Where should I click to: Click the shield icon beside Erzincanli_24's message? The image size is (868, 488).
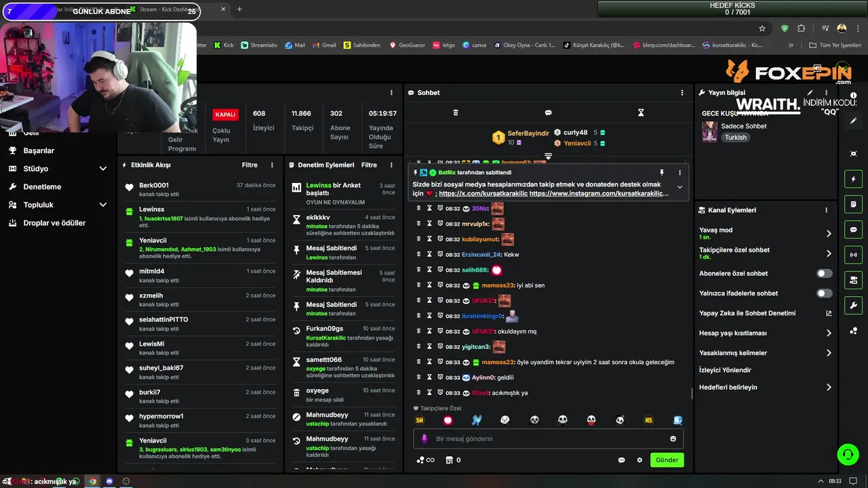point(440,254)
